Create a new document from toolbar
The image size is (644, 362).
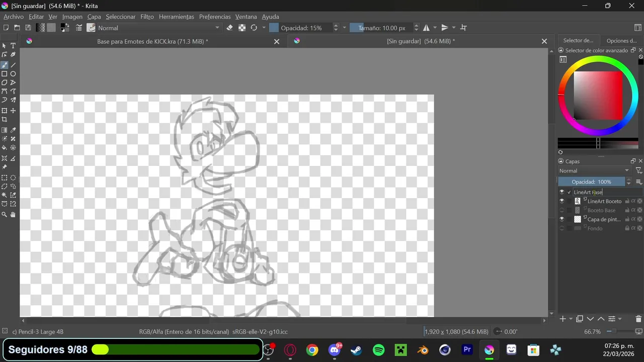(x=6, y=28)
